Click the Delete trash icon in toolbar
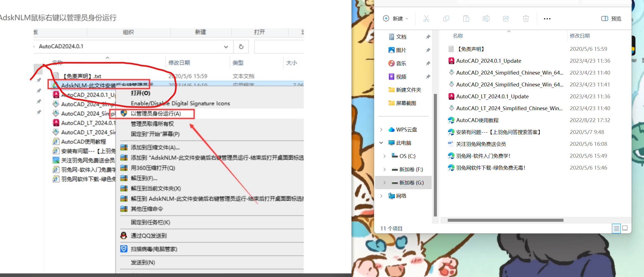The height and width of the screenshot is (277, 644). 526,19
